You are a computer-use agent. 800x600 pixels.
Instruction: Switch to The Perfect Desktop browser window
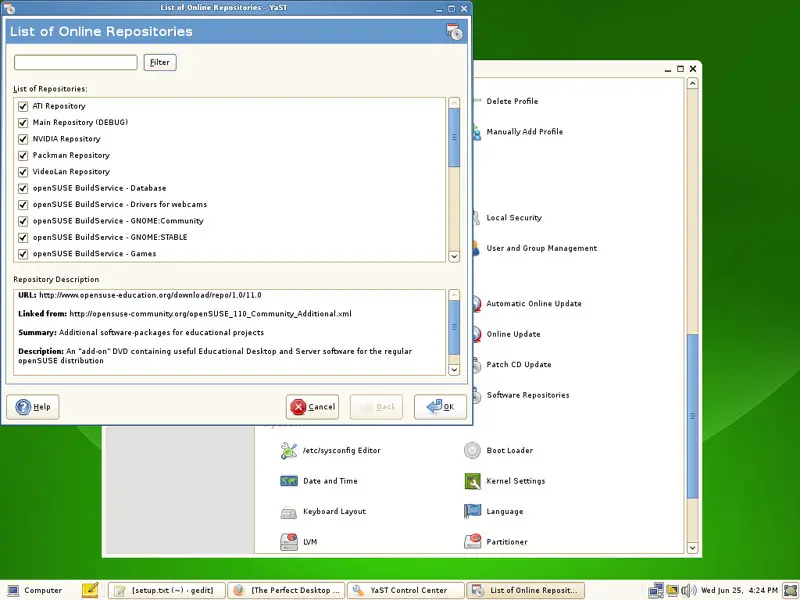tap(286, 590)
